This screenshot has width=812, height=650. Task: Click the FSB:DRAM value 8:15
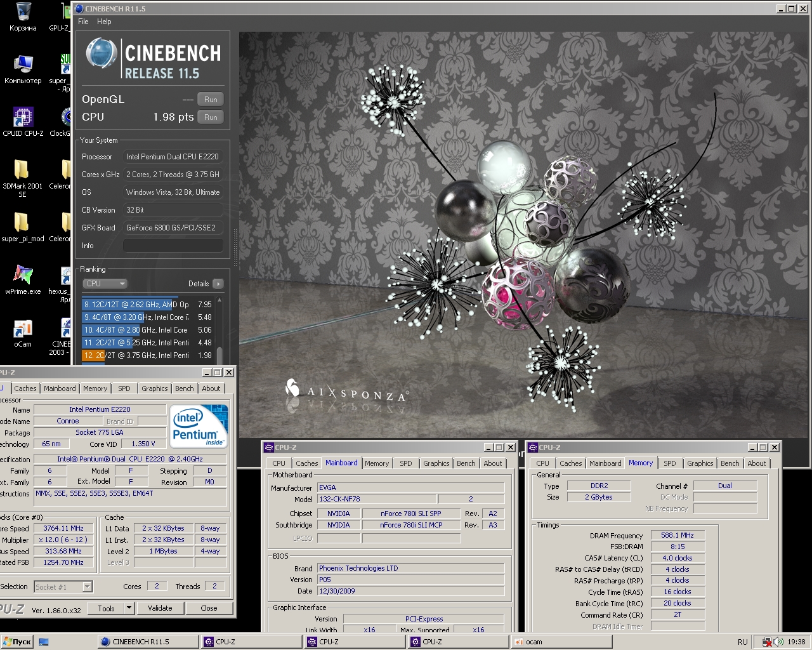(x=678, y=547)
